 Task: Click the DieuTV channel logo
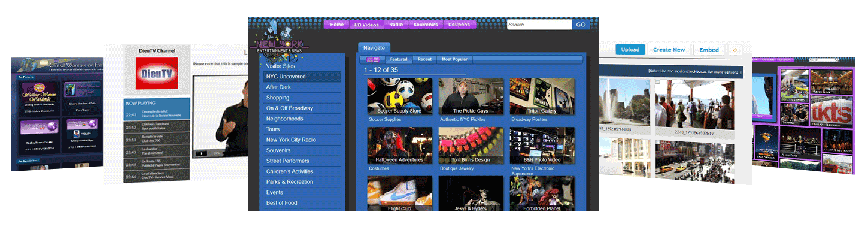click(157, 74)
